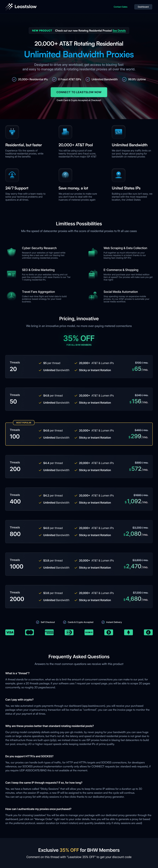This screenshot has height=868, width=158.
Task: Select the Most Popular 100 threads plan
Action: coord(79,434)
